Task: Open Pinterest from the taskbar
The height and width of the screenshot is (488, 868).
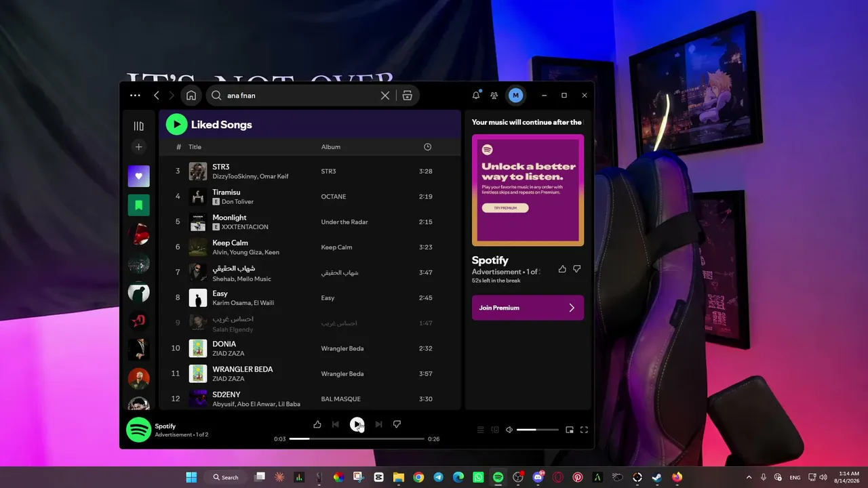Action: pos(578,477)
